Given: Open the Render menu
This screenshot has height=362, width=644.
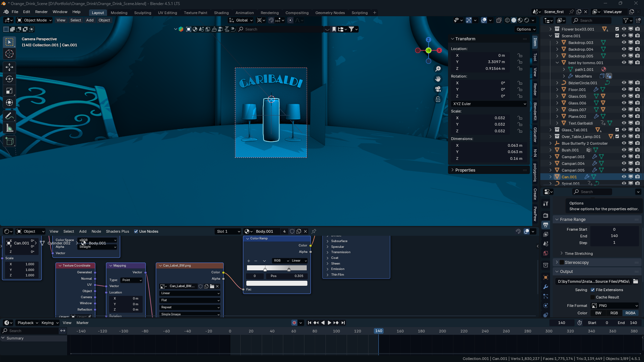Looking at the screenshot, I should [x=41, y=12].
